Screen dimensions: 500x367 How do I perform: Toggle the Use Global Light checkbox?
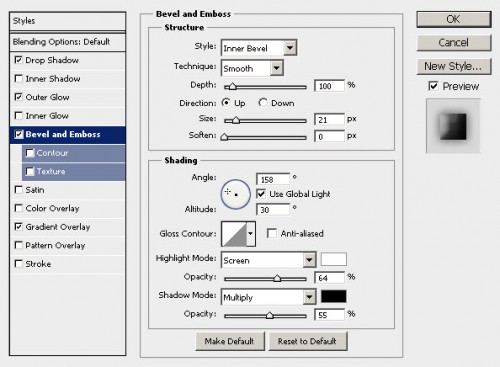click(261, 194)
